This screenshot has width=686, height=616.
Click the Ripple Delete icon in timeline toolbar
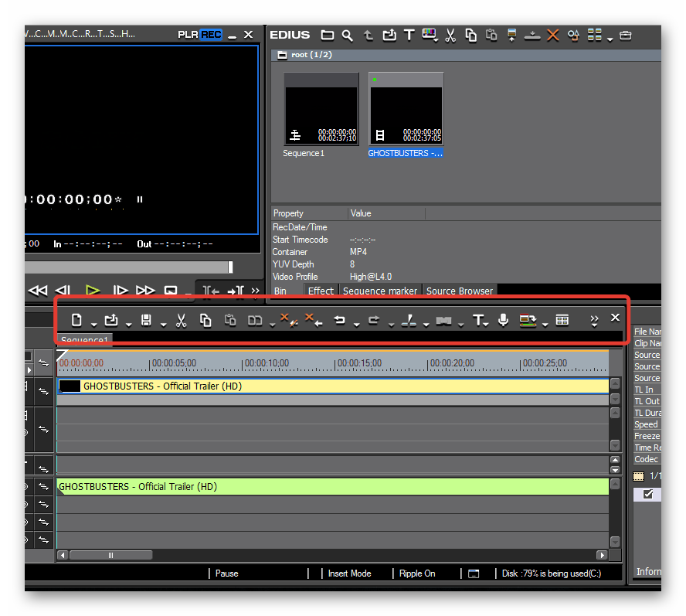pos(314,320)
